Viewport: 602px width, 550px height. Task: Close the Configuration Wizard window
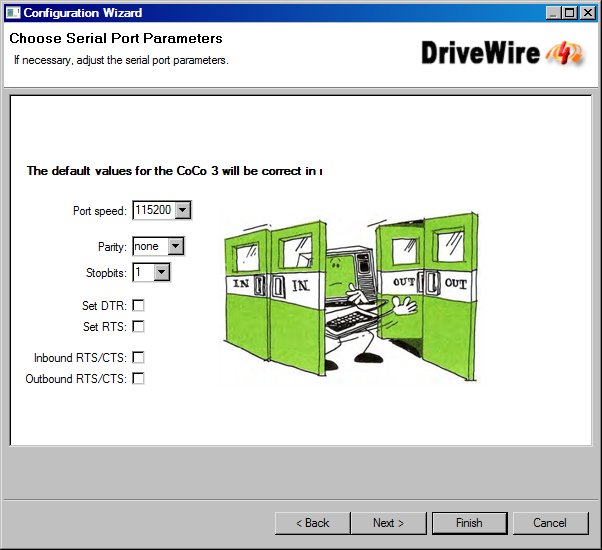pyautogui.click(x=589, y=13)
